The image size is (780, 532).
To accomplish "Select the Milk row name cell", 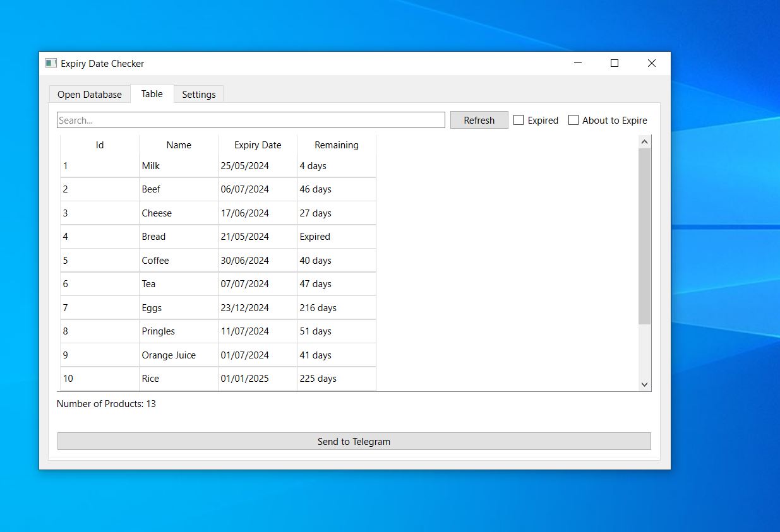I will (179, 166).
